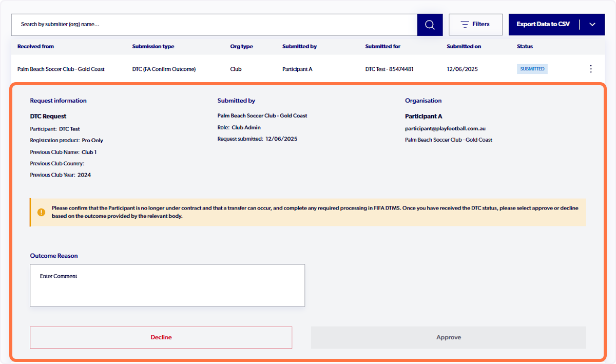Click the Submitted by column header
This screenshot has height=364, width=616.
299,46
